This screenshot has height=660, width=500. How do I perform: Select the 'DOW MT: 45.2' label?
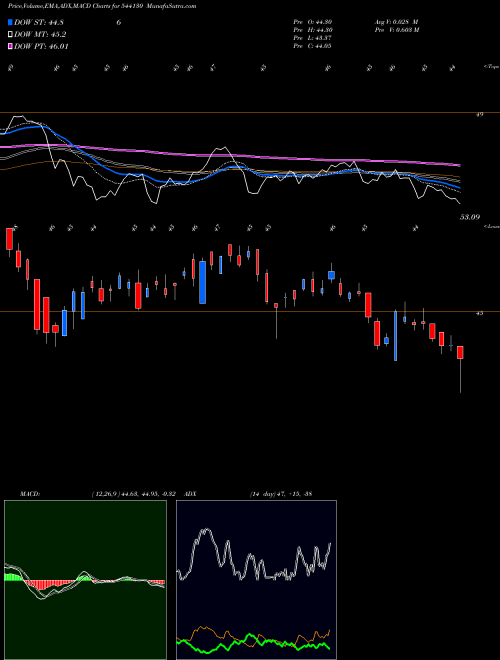[40, 35]
